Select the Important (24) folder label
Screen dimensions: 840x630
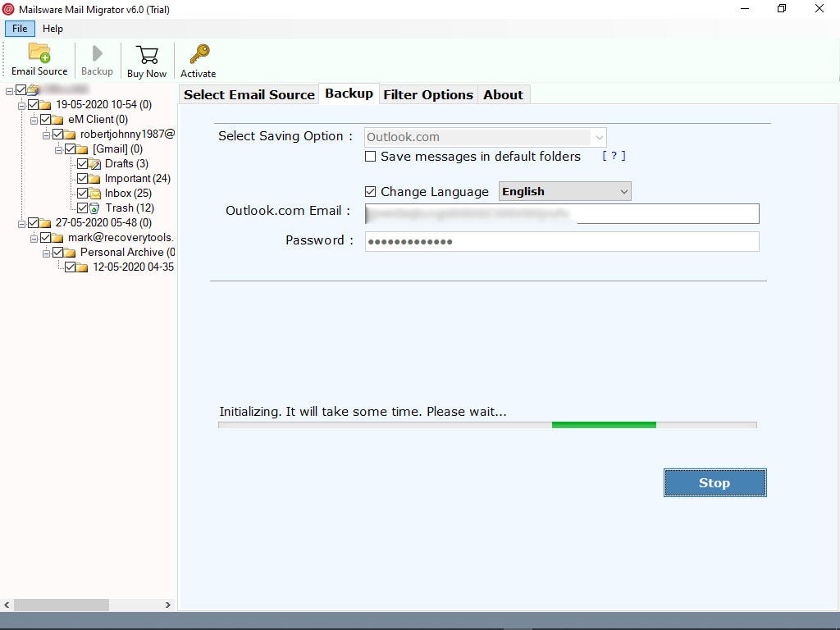pos(137,178)
